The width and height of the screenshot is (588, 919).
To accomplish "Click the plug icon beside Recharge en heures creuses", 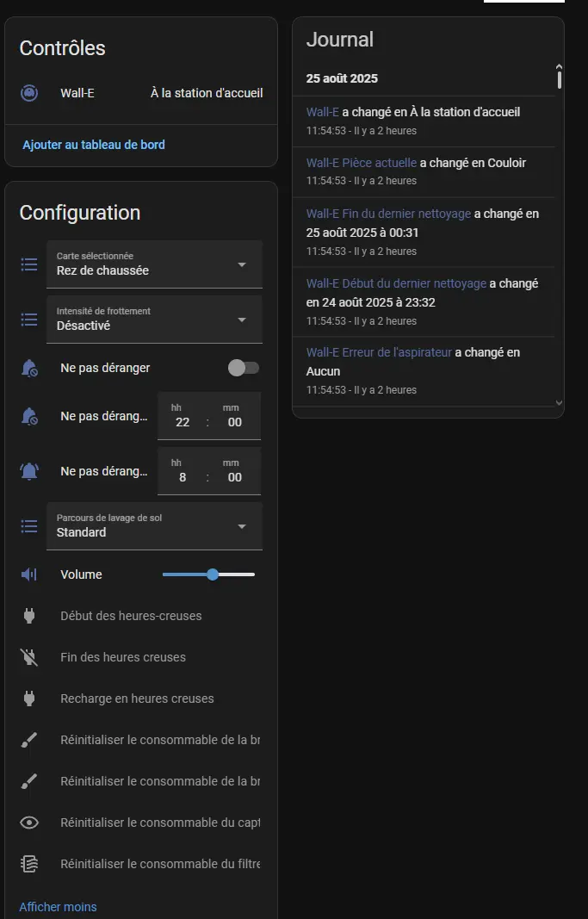I will (28, 699).
